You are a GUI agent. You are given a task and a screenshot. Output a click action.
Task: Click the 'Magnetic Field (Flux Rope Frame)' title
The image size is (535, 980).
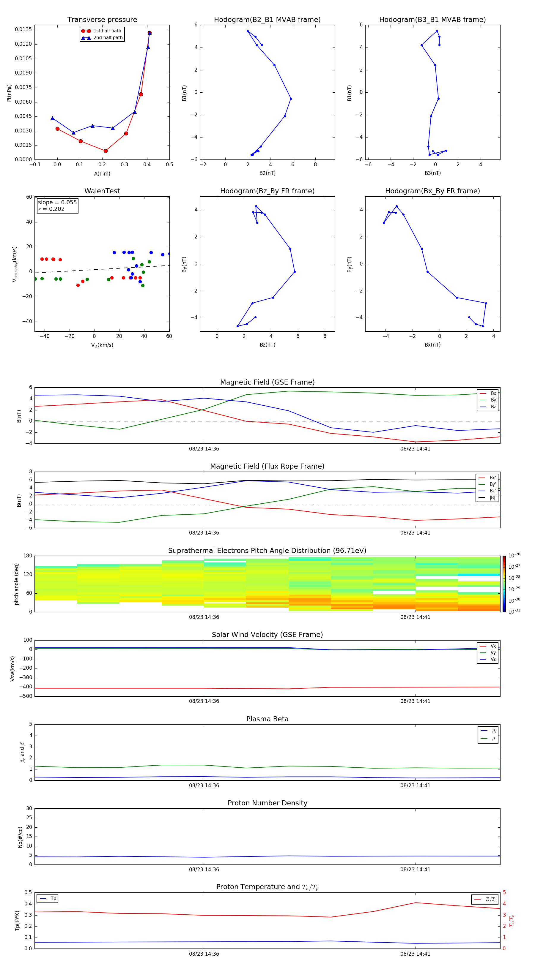pyautogui.click(x=267, y=467)
